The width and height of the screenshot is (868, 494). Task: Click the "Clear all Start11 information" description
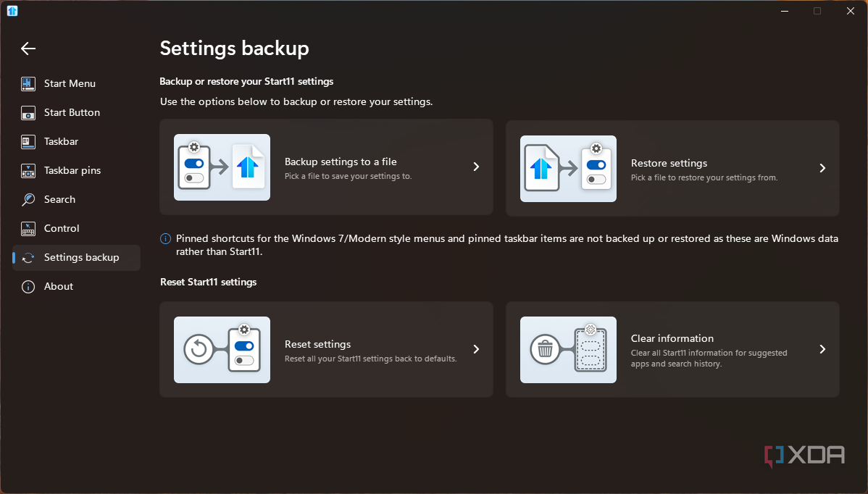(x=709, y=359)
